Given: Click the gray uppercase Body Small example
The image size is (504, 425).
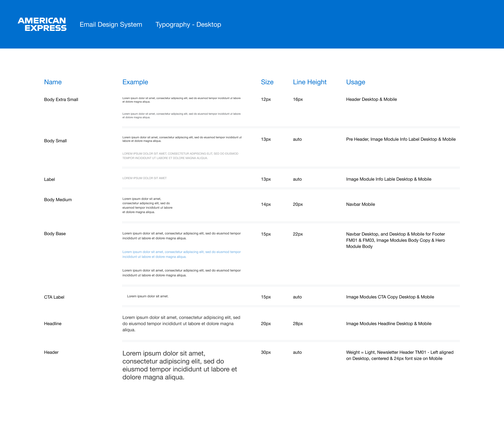Looking at the screenshot, I should pos(180,156).
